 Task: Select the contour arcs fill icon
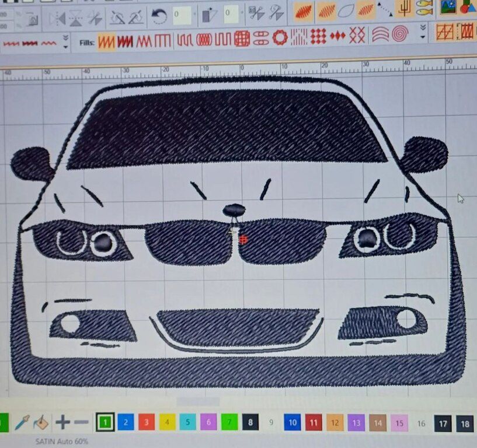click(x=380, y=34)
